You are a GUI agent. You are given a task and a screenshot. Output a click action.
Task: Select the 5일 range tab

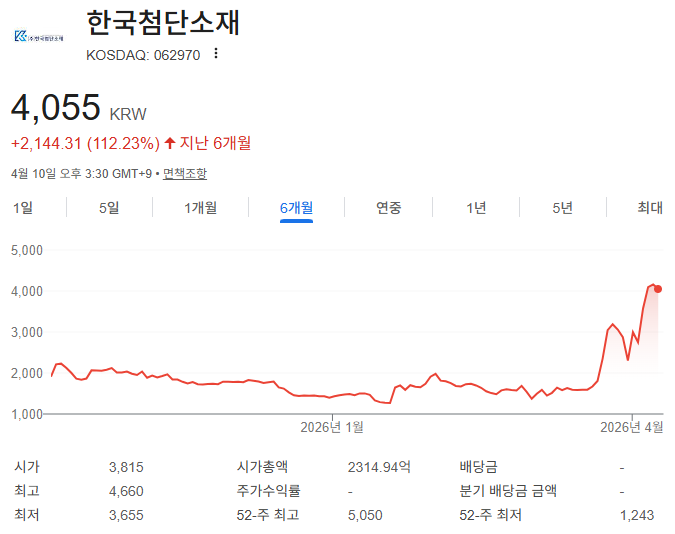click(x=109, y=208)
